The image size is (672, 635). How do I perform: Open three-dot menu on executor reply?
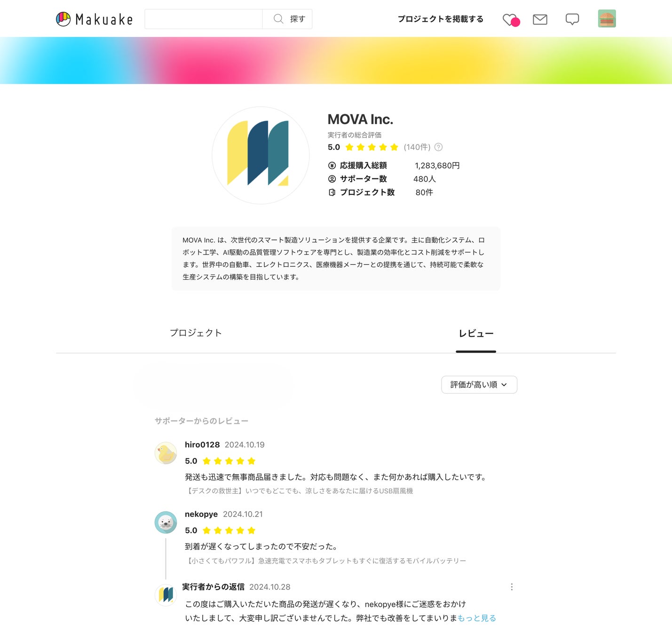[x=512, y=587]
